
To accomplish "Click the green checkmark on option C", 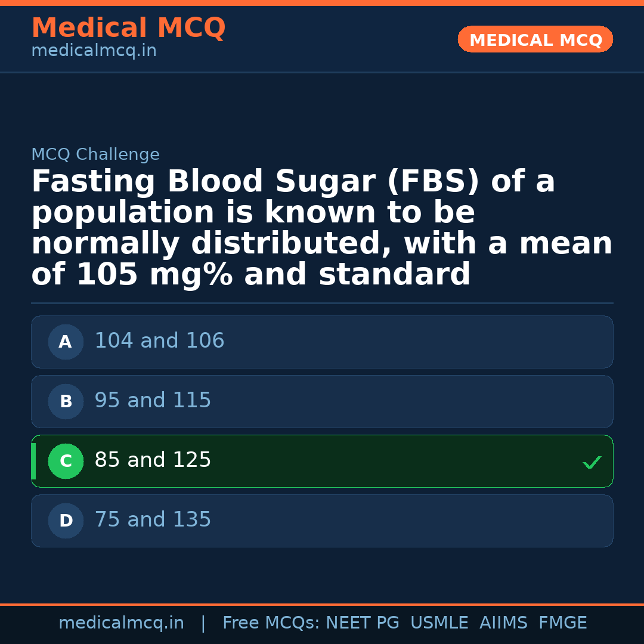I will click(592, 462).
